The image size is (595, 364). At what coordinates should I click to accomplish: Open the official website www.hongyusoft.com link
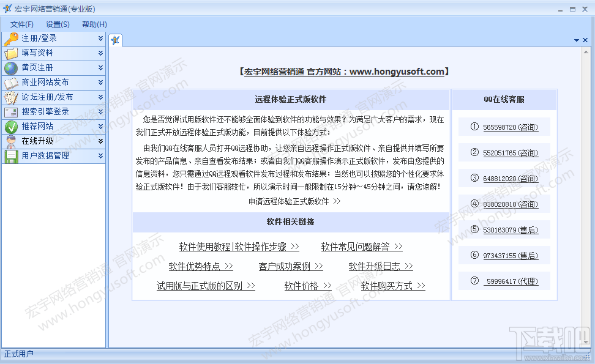click(x=344, y=72)
